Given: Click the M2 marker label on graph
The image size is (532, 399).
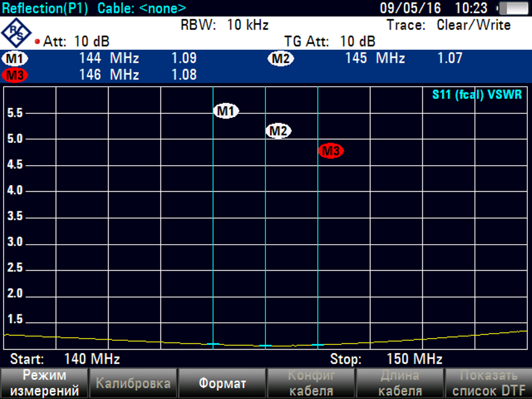Looking at the screenshot, I should [x=278, y=131].
